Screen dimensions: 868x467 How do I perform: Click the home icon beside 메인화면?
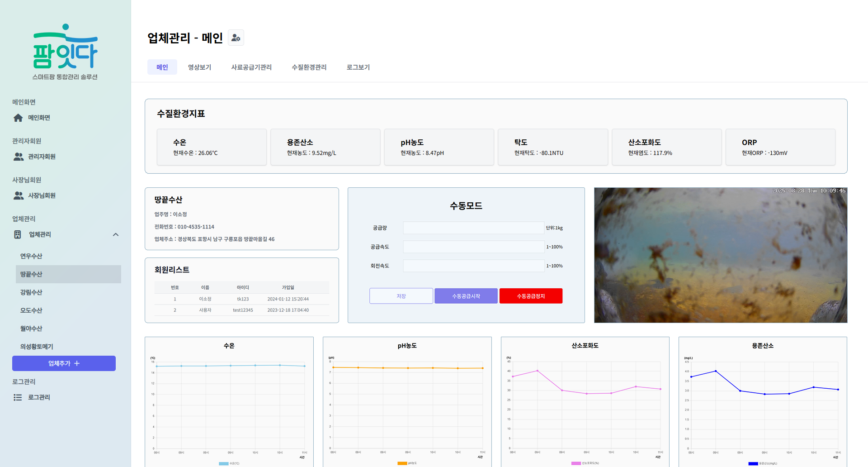click(x=18, y=118)
